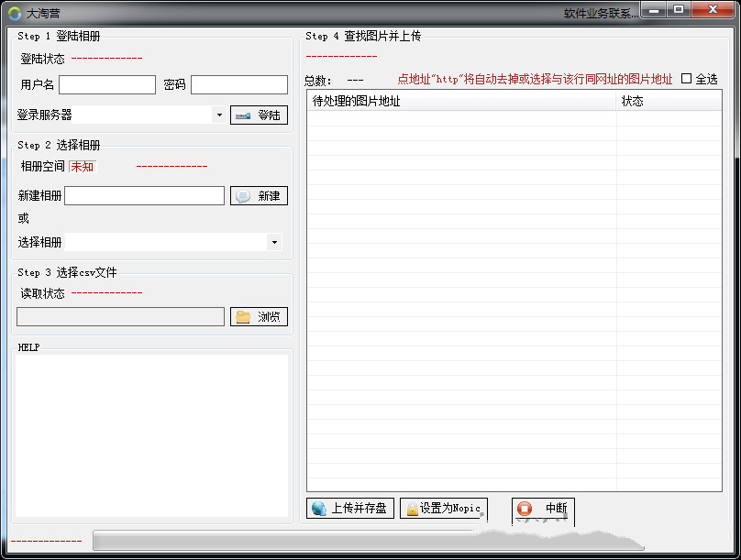Image resolution: width=741 pixels, height=560 pixels.
Task: Click the 待处理的图片地址 column header
Action: [461, 101]
